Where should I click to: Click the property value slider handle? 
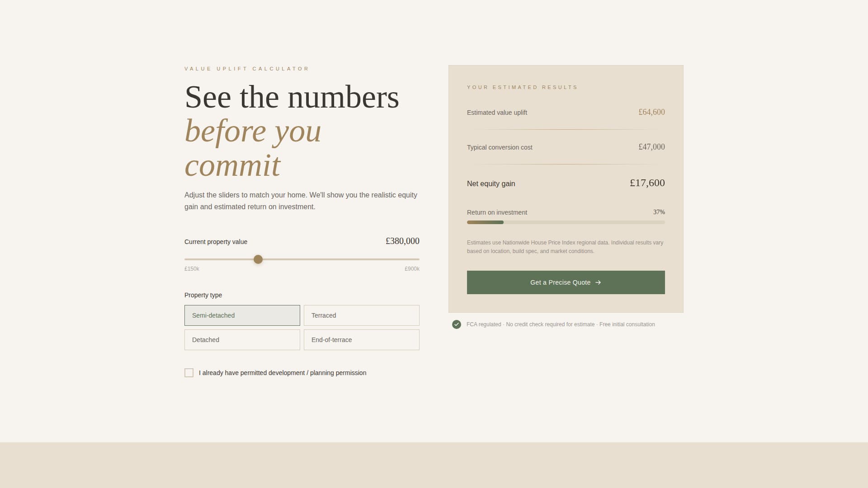[x=258, y=259]
